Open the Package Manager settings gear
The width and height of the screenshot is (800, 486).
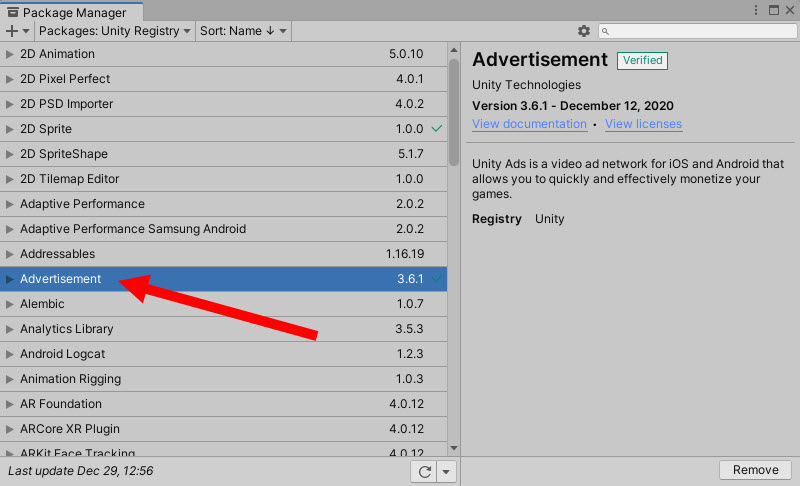coord(584,31)
